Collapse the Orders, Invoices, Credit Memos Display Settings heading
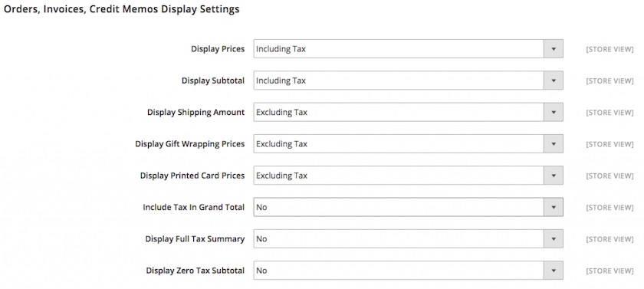The image size is (644, 289). pos(122,9)
